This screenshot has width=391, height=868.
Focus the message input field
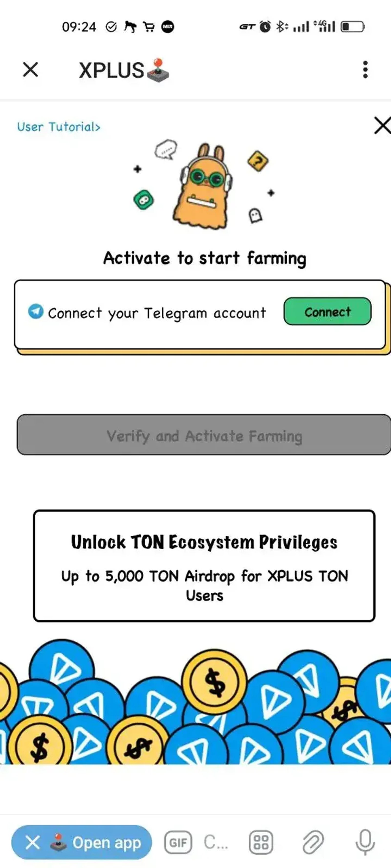pos(216,842)
